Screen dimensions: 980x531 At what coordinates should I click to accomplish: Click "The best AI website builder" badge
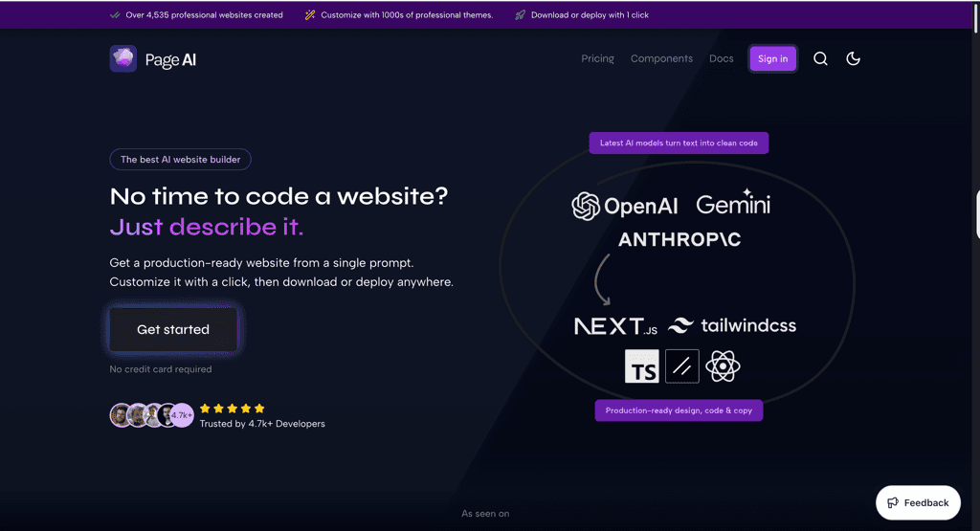click(180, 160)
